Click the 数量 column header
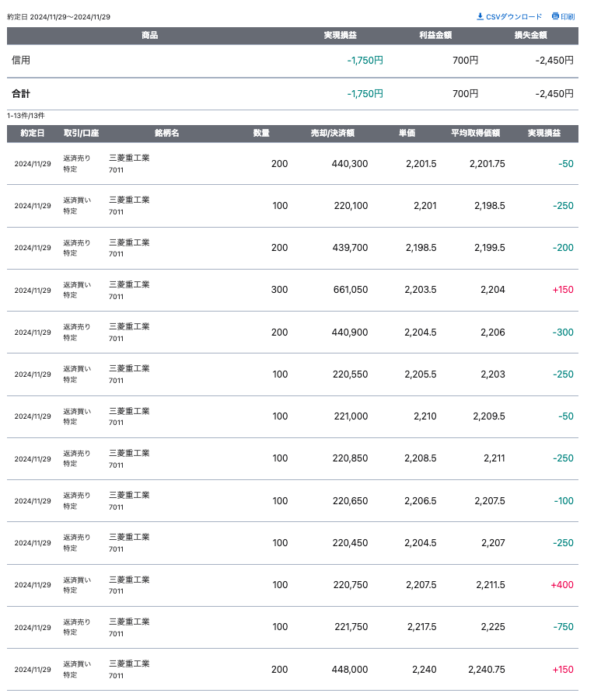Screen dimensions: 608x700 261,134
